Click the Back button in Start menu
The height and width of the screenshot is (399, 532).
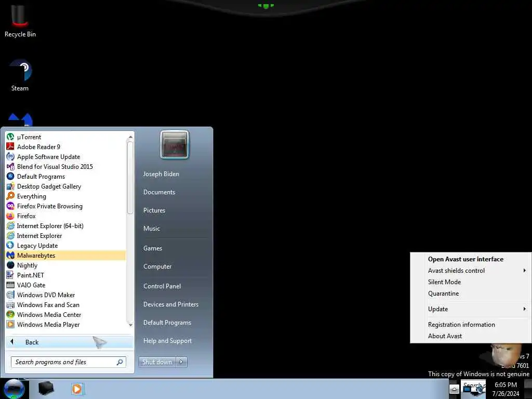pos(69,342)
